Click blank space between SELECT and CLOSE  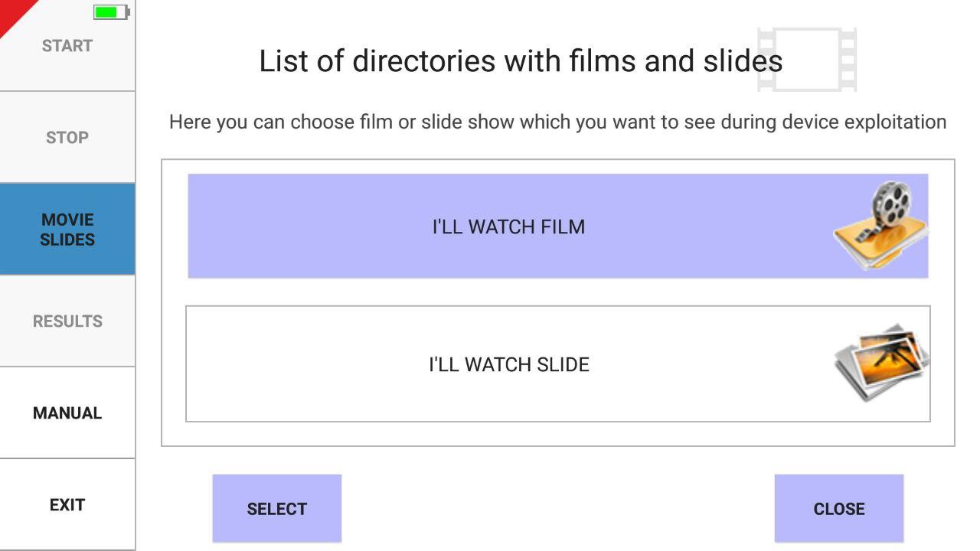557,509
